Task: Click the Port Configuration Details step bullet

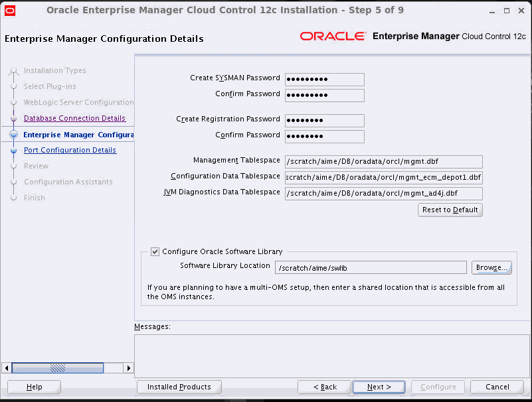Action: coord(13,150)
